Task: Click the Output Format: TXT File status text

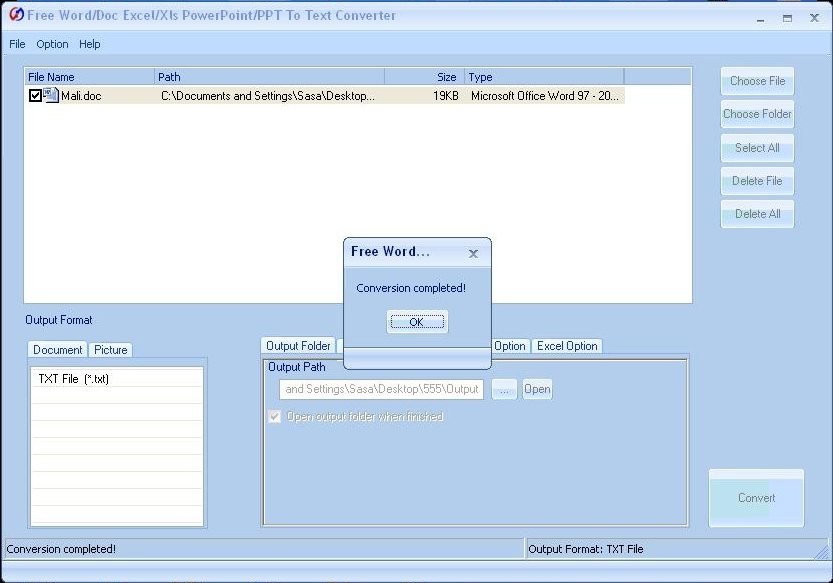Action: (585, 549)
